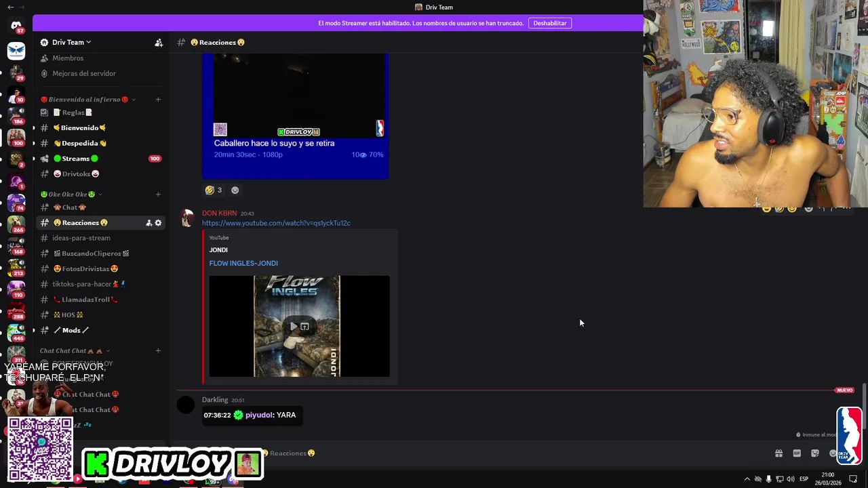The width and height of the screenshot is (868, 488).
Task: Click Darkling username
Action: pos(215,400)
